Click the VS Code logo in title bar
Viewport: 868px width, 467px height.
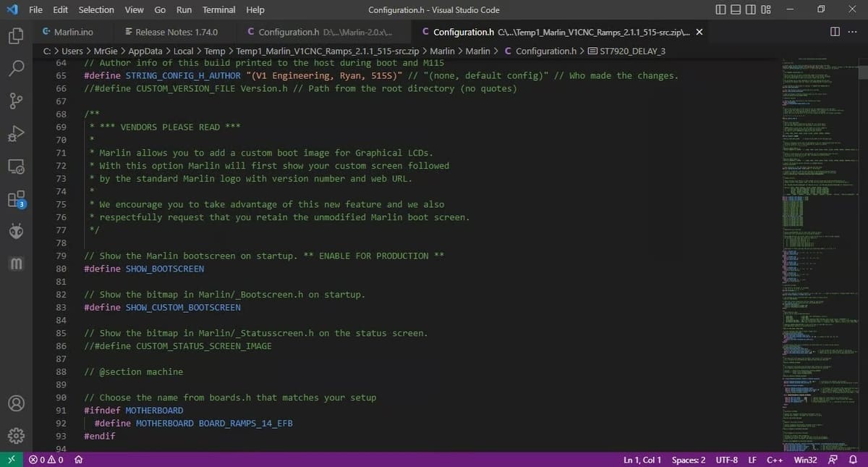(x=11, y=9)
